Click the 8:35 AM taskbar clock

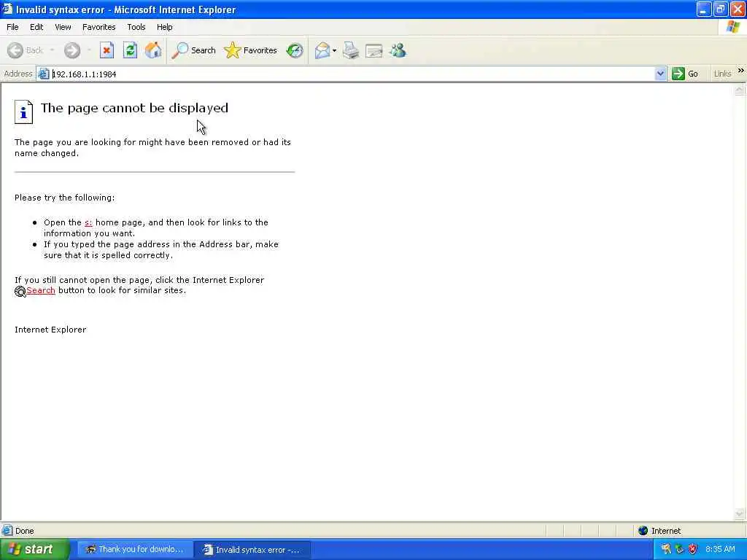coord(720,549)
